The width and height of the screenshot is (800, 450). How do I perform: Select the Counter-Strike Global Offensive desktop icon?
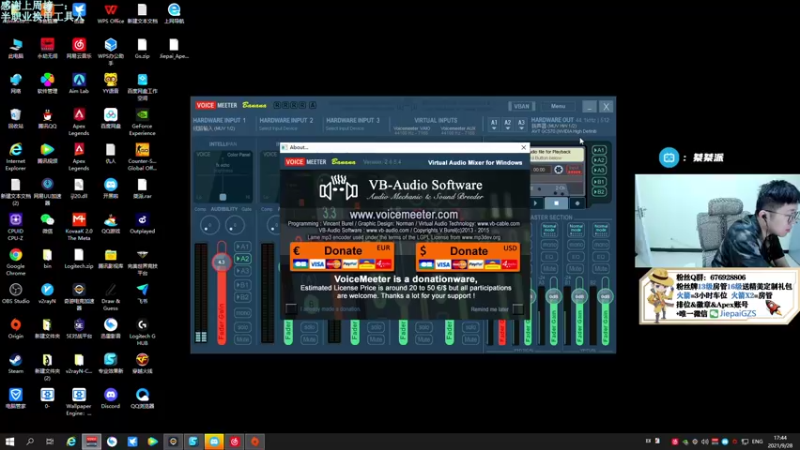coord(142,156)
